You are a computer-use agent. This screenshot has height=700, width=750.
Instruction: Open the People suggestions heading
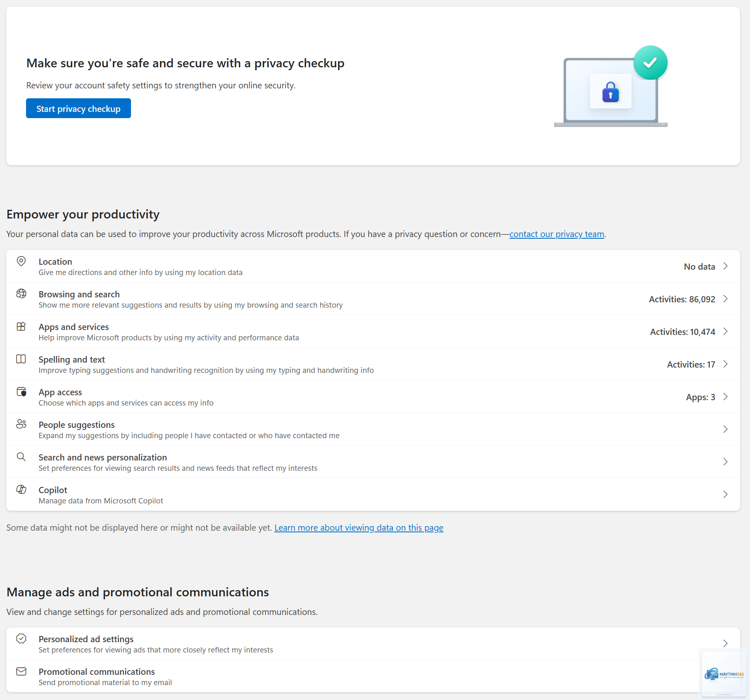click(76, 425)
